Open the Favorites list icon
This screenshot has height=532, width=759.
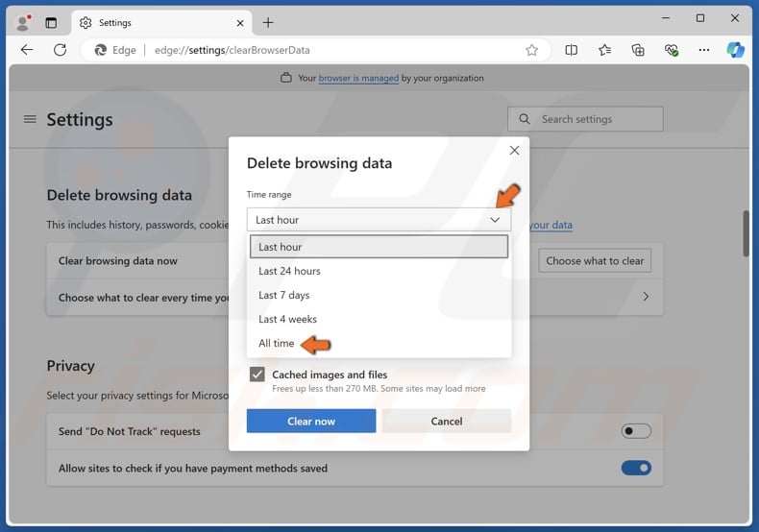pos(604,50)
